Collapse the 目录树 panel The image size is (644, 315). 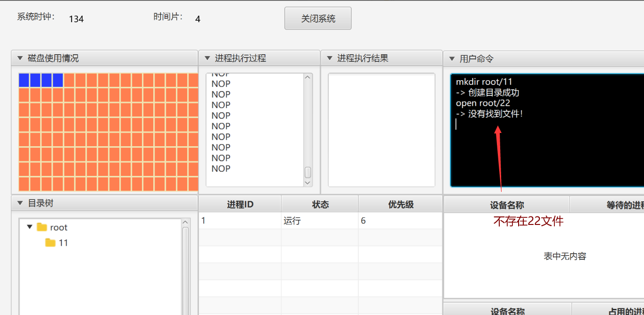click(20, 203)
